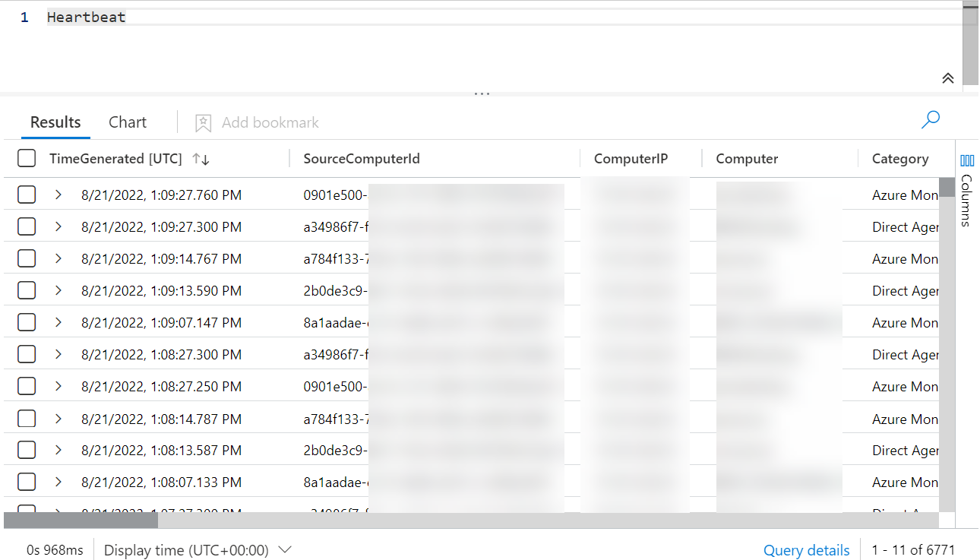The image size is (980, 560).
Task: Switch to the Chart tab
Action: 127,122
